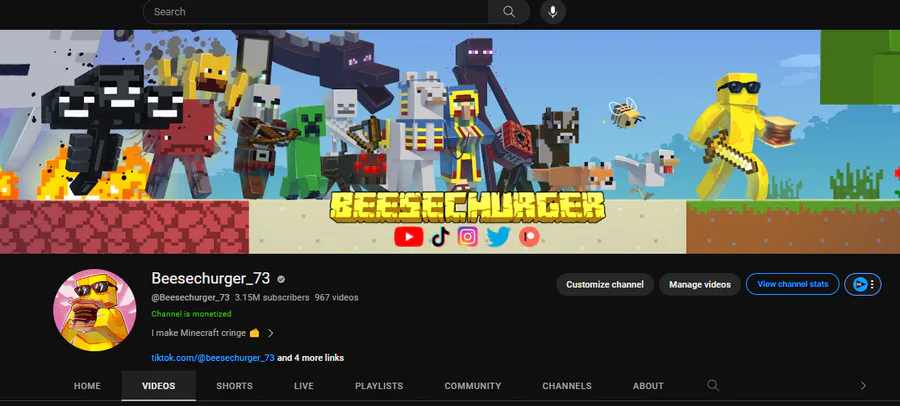Open the CHANNELS tab
The image size is (900, 406).
567,386
